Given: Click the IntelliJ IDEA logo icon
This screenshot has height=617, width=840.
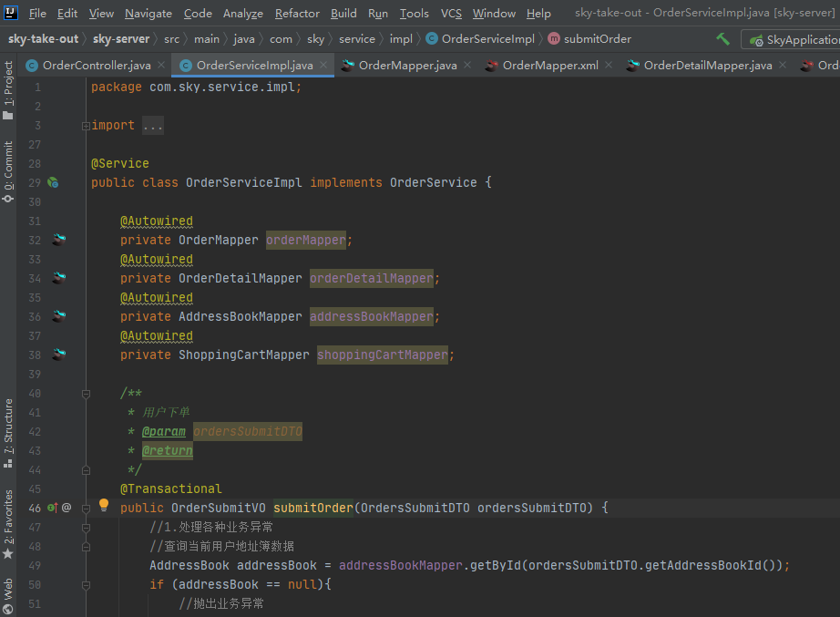Looking at the screenshot, I should pos(11,13).
